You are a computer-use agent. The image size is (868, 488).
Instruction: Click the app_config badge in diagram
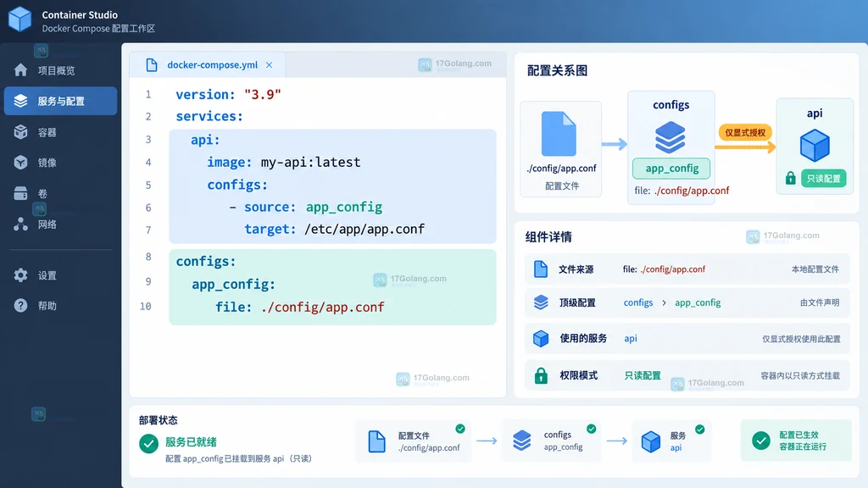[x=671, y=169]
